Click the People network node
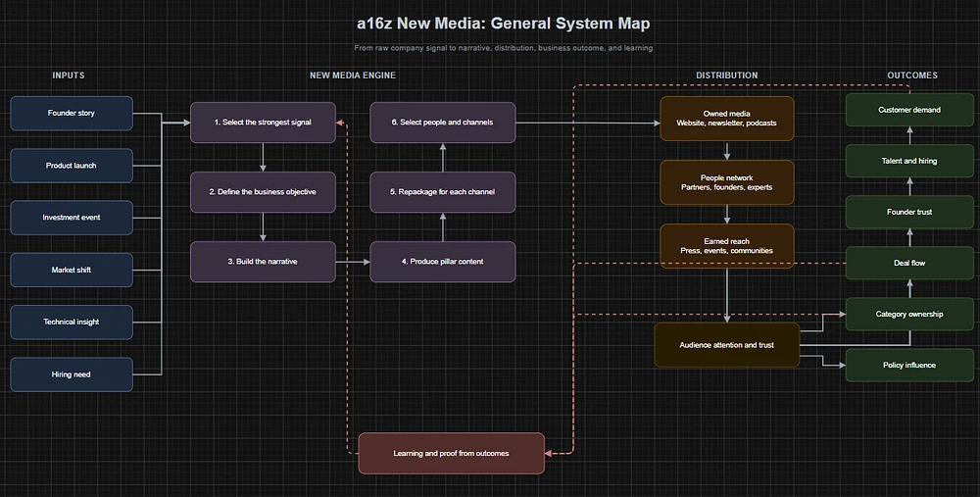 [x=727, y=182]
